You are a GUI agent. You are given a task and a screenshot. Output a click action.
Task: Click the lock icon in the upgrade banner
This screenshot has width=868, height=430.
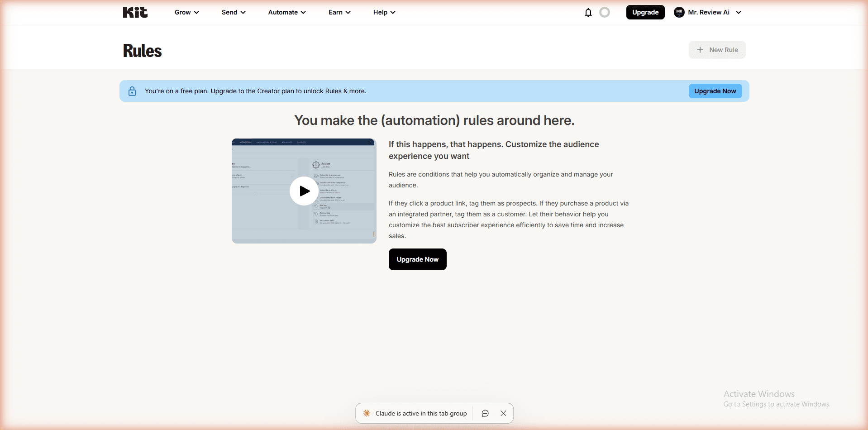point(132,91)
